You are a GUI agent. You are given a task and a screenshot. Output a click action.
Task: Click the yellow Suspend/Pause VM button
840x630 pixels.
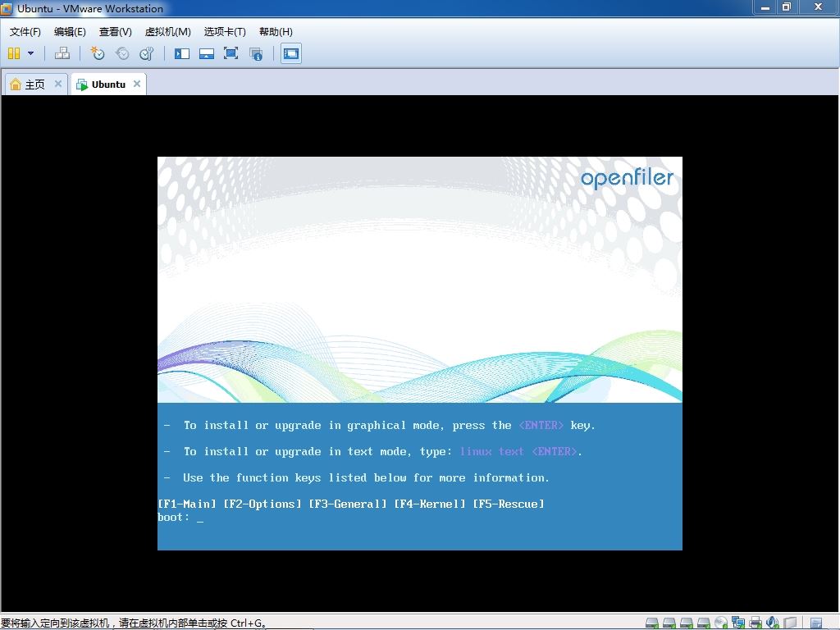click(x=14, y=53)
